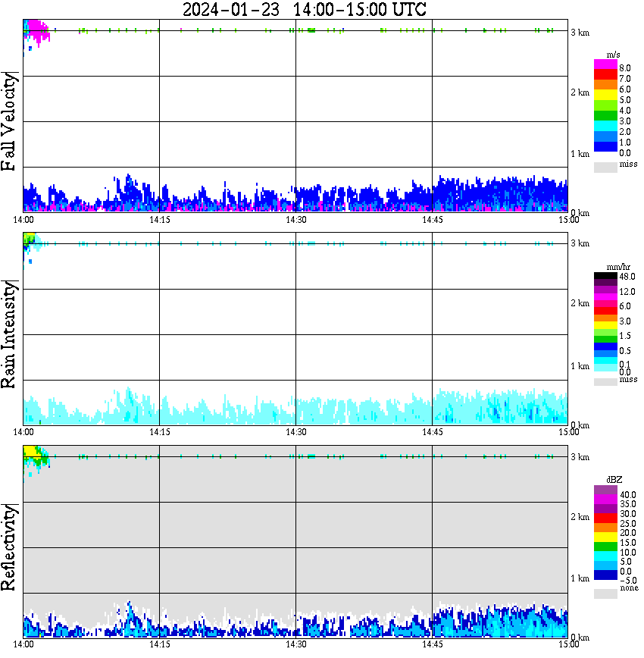Click the 'none' label in the dBZ legend

tap(629, 588)
